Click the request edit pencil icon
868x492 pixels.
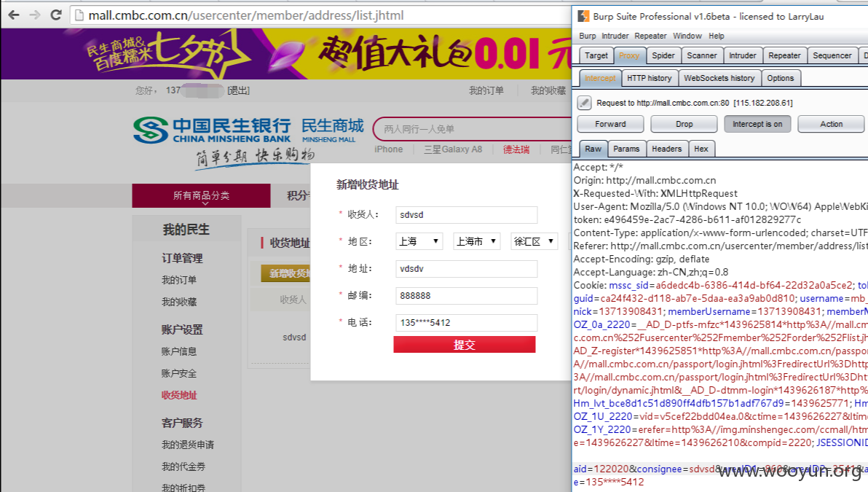[x=584, y=103]
